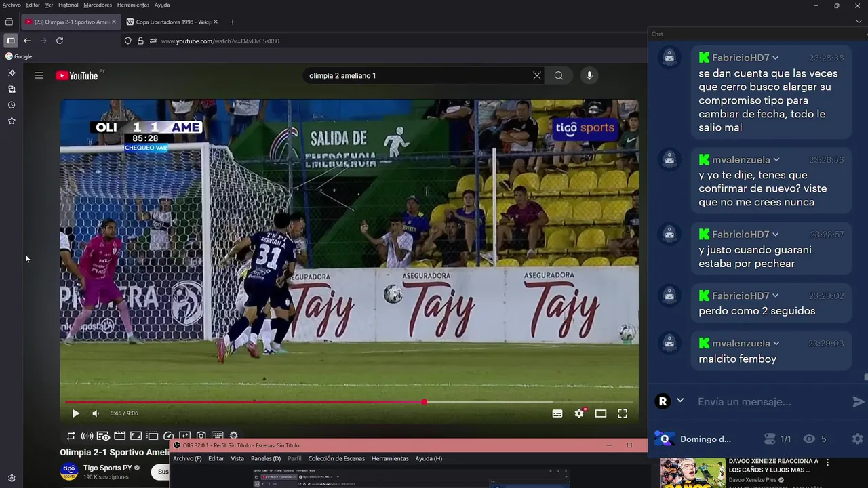Open tracking protection shield icon
This screenshot has height=488, width=868.
click(x=127, y=41)
